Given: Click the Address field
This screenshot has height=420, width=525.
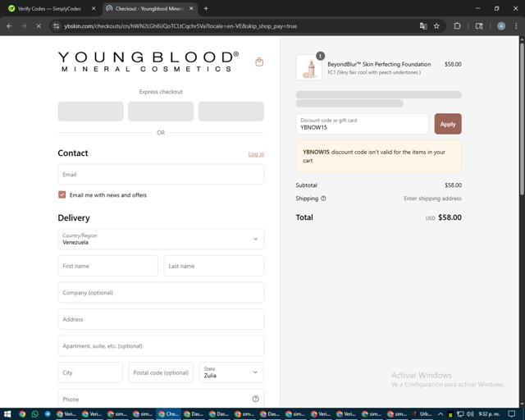Looking at the screenshot, I should (x=161, y=319).
